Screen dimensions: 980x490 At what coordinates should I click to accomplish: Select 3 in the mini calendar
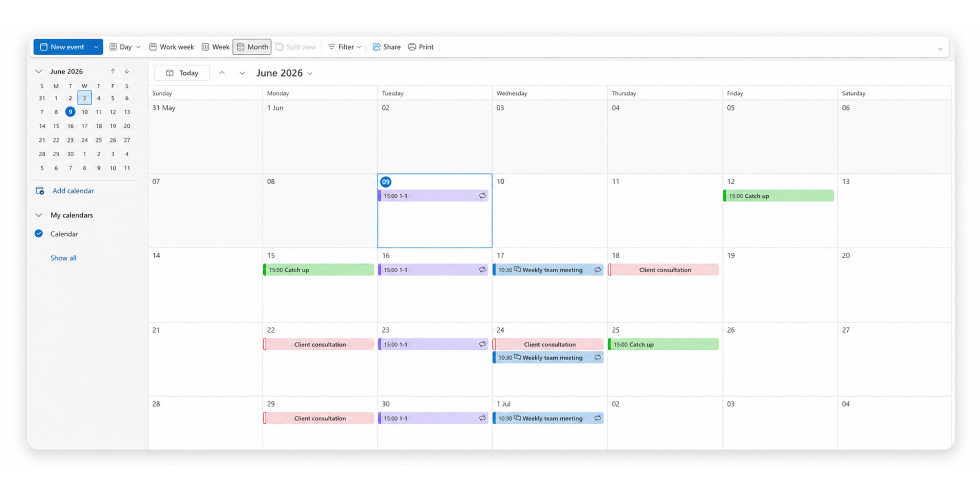[x=84, y=98]
